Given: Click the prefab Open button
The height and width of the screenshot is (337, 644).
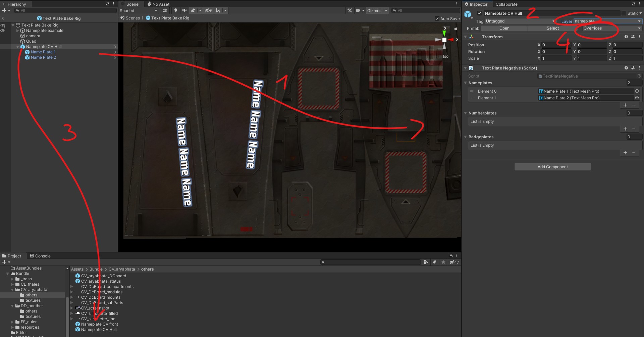Looking at the screenshot, I should tap(504, 28).
